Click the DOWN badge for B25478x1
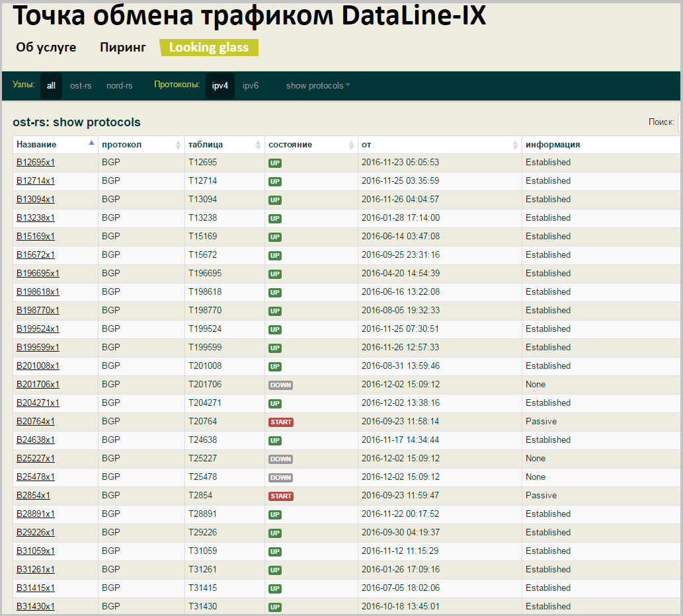Viewport: 683px width, 616px height. click(x=280, y=478)
